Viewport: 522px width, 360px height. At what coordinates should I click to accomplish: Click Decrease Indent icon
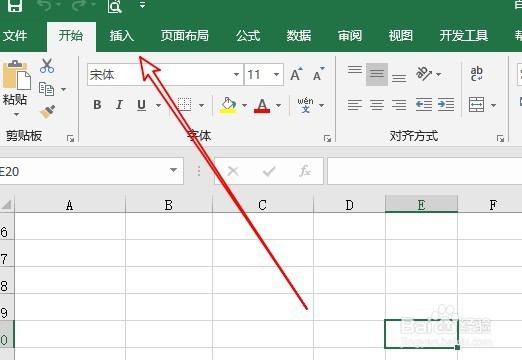424,105
